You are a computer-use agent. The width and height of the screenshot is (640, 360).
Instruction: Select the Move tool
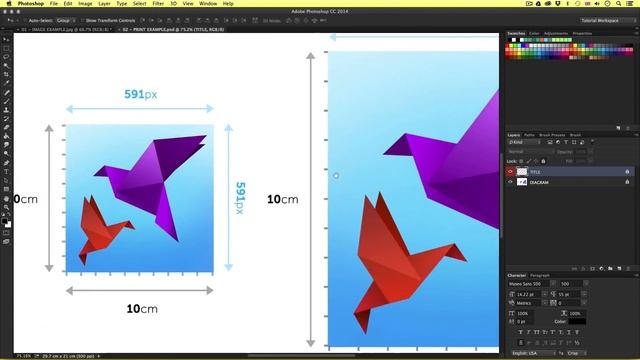(6, 40)
